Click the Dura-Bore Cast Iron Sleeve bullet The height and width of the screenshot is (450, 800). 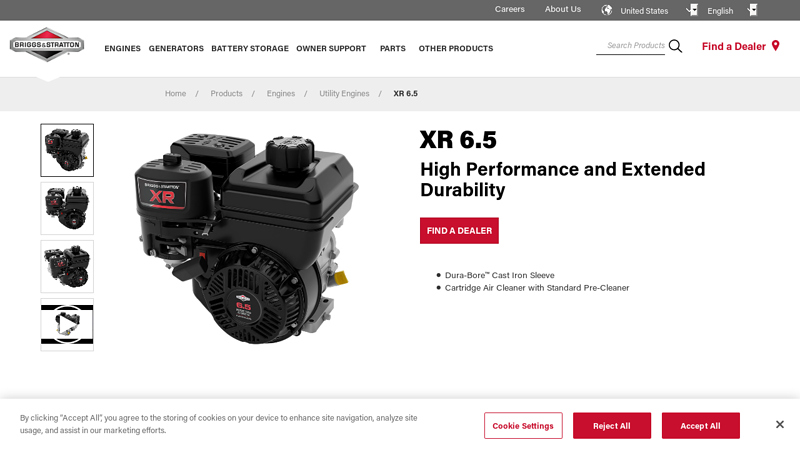coord(499,275)
